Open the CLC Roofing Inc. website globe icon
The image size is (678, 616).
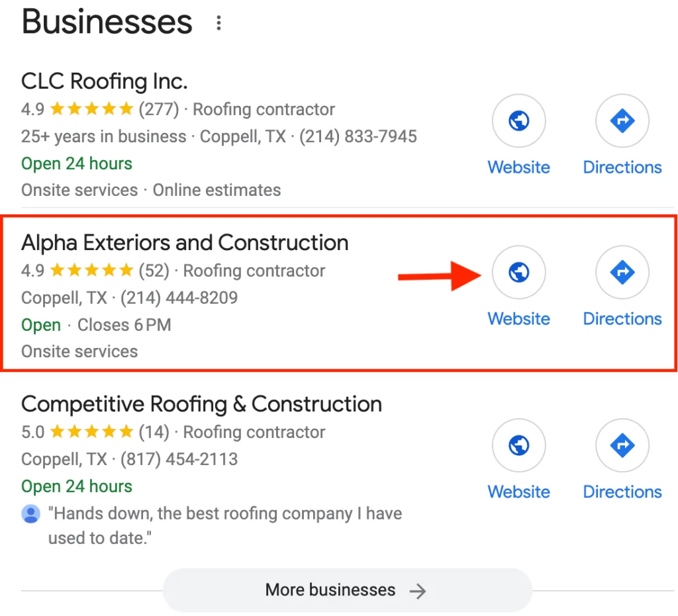(x=518, y=120)
